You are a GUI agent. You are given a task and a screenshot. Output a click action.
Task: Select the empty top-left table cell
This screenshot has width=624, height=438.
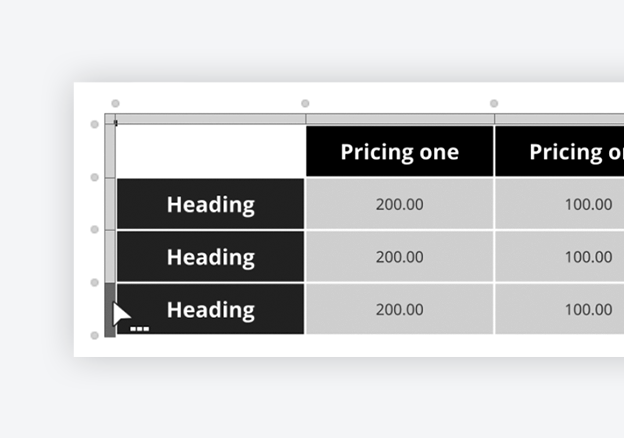click(211, 151)
